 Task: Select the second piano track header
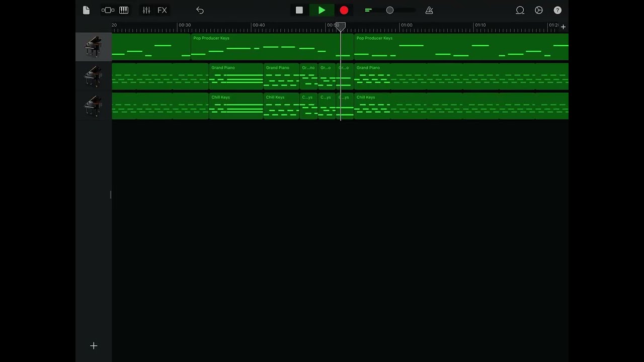click(94, 76)
